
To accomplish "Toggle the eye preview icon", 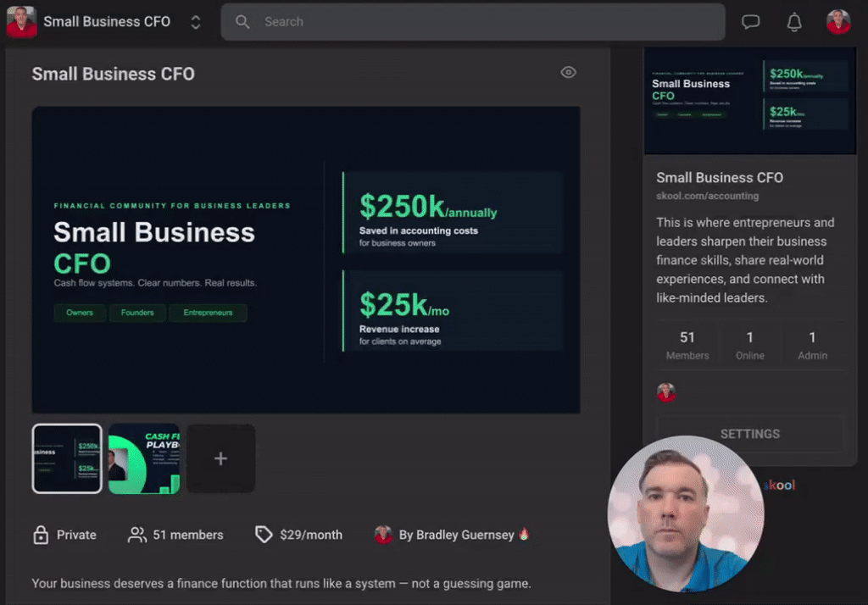I will (x=568, y=73).
